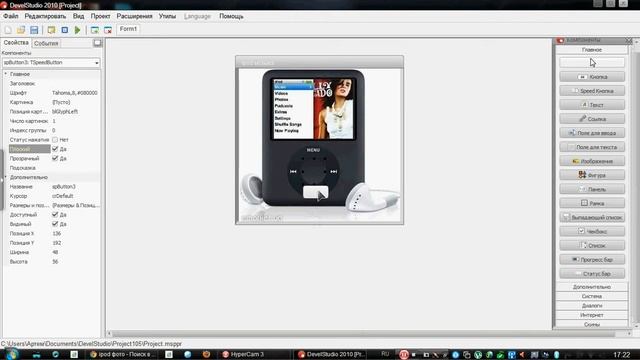Viewport: 640px width, 360px height.
Task: Select the Поле для текста component
Action: point(592,147)
